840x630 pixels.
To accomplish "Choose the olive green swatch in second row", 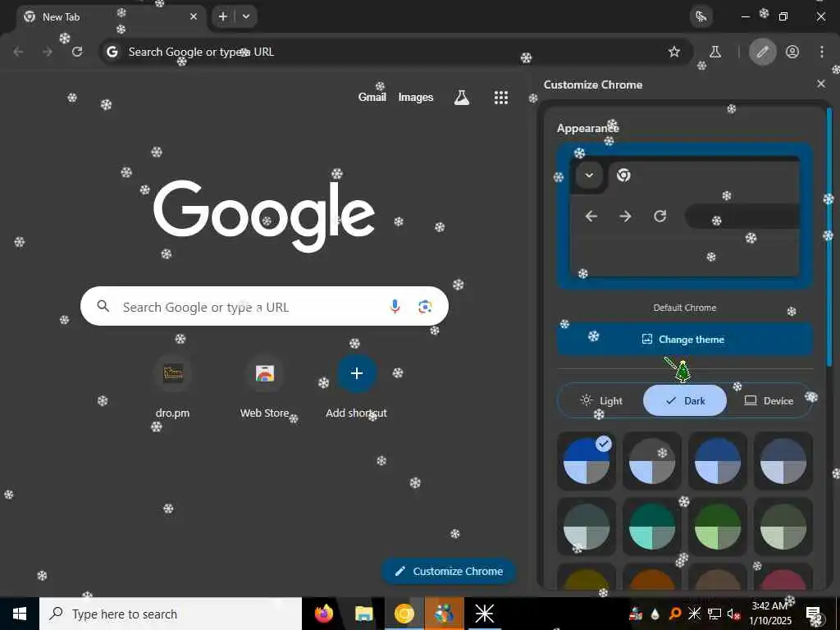I will pyautogui.click(x=783, y=527).
